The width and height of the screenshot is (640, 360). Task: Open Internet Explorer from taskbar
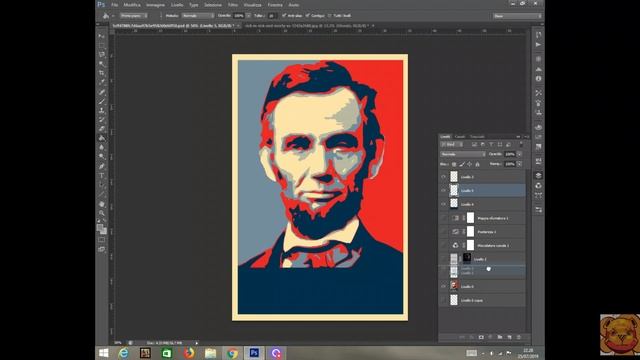click(x=123, y=353)
